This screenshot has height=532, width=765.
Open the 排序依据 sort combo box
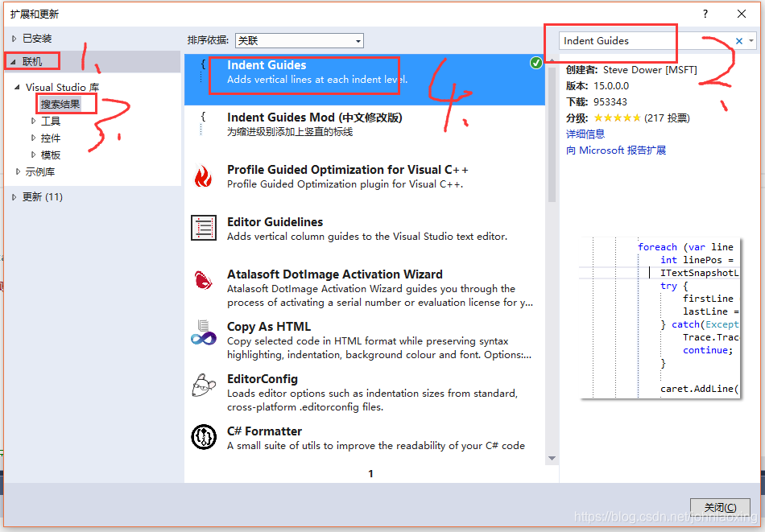point(300,40)
